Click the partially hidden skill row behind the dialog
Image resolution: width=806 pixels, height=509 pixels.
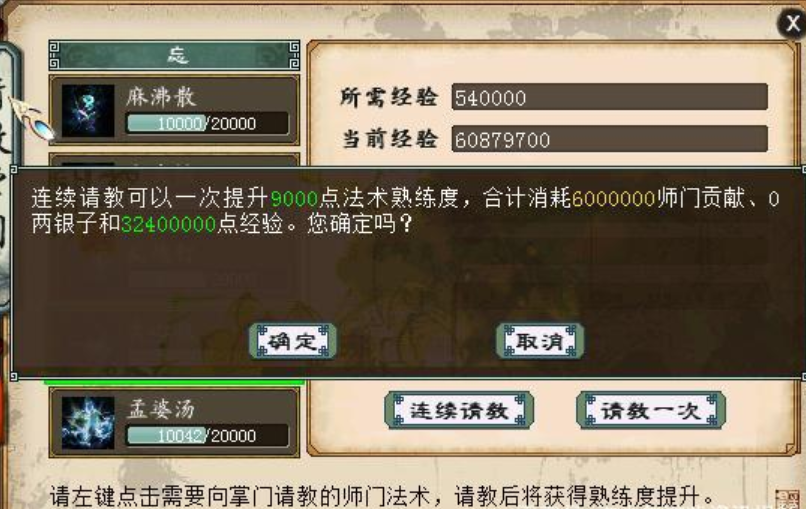coord(175,160)
